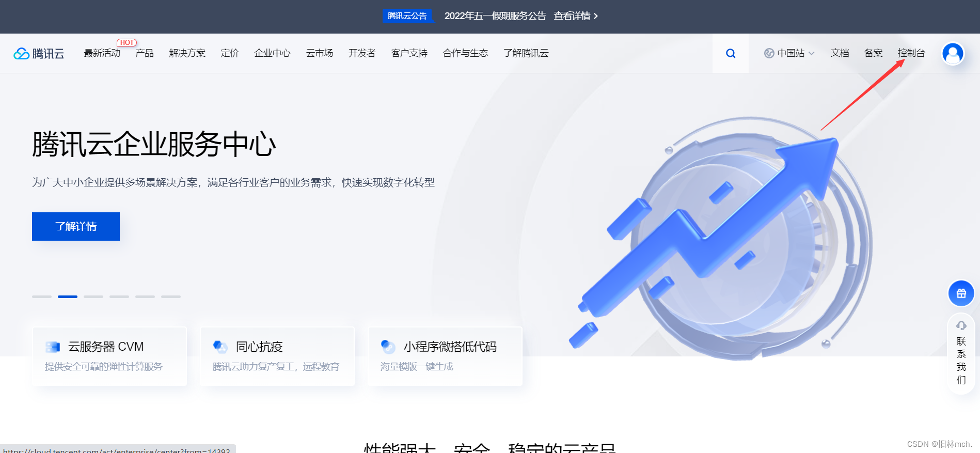The height and width of the screenshot is (453, 980).
Task: Click the 联系我们 headset icon
Action: coord(961,325)
